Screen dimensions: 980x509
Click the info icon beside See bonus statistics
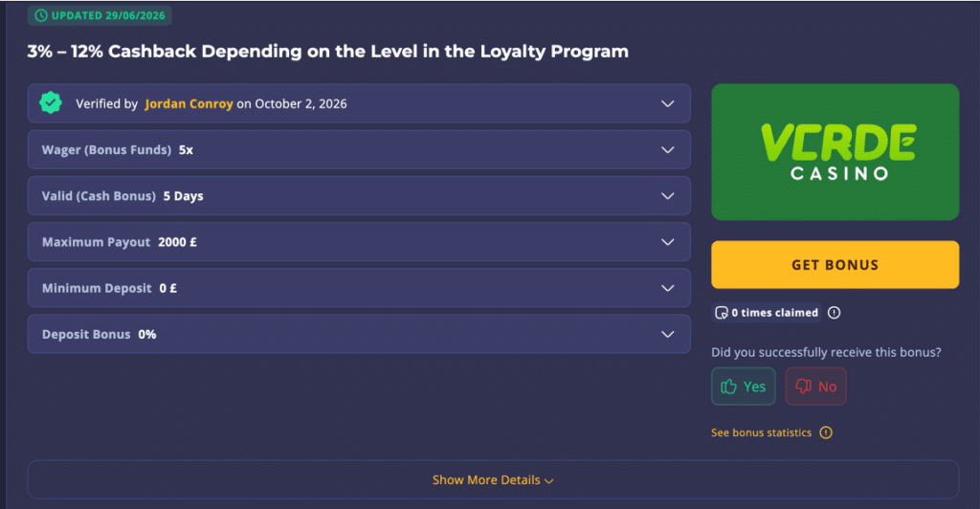[826, 432]
